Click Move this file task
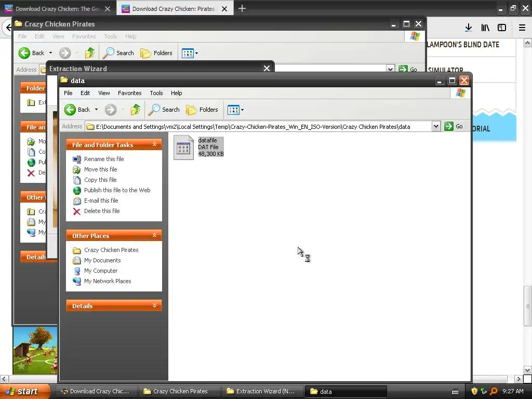The image size is (532, 399). 100,169
